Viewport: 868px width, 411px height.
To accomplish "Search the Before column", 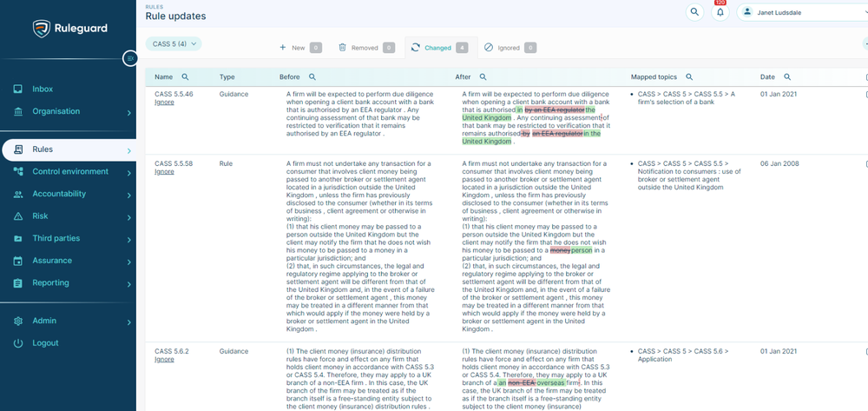I will 312,77.
